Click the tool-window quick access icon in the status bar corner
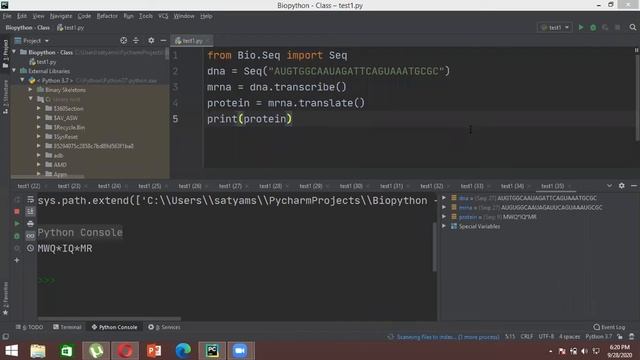The width and height of the screenshot is (640, 360). click(6, 337)
